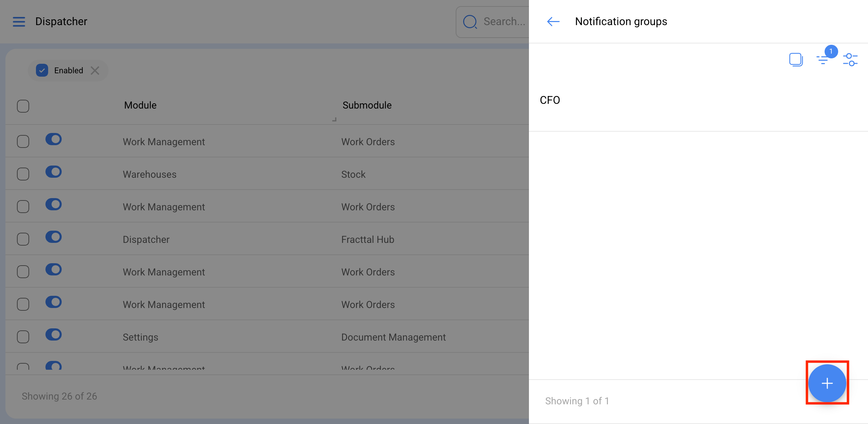This screenshot has height=424, width=868.
Task: Select the Settings row checkbox
Action: [x=23, y=337]
